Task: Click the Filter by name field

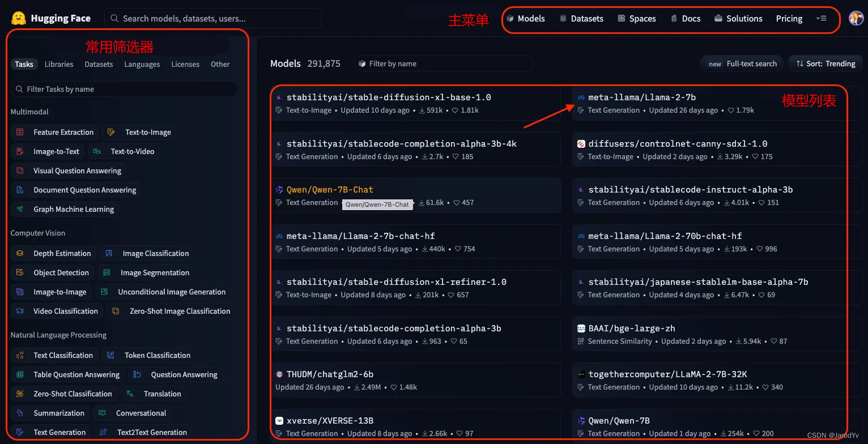Action: (444, 63)
